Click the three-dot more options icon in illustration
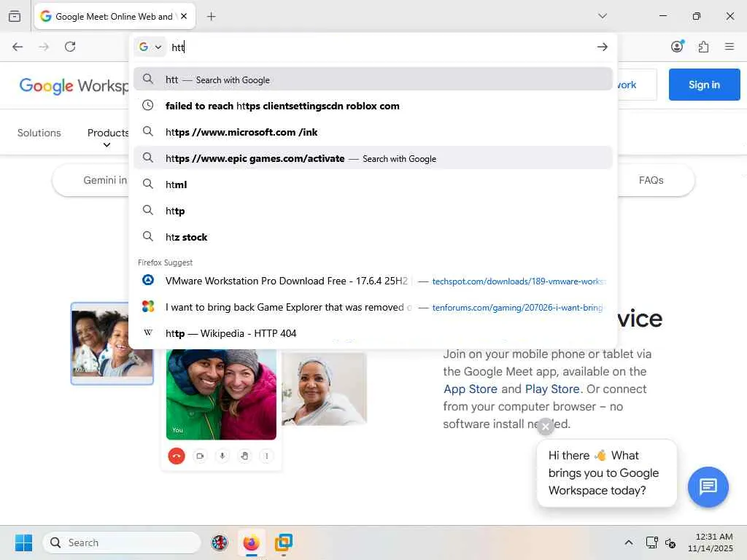This screenshot has height=560, width=747. 267,456
